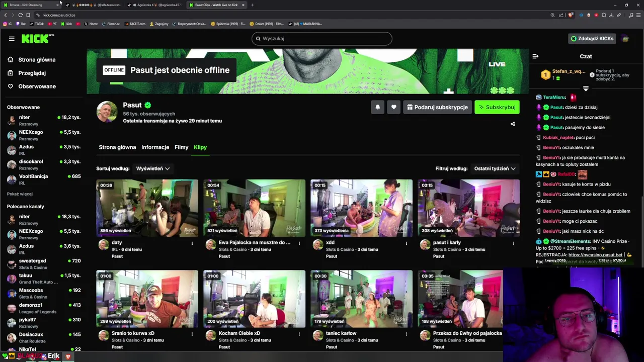The height and width of the screenshot is (362, 644).
Task: Open options menu for clip 'taniec karłow'
Action: [x=406, y=334]
